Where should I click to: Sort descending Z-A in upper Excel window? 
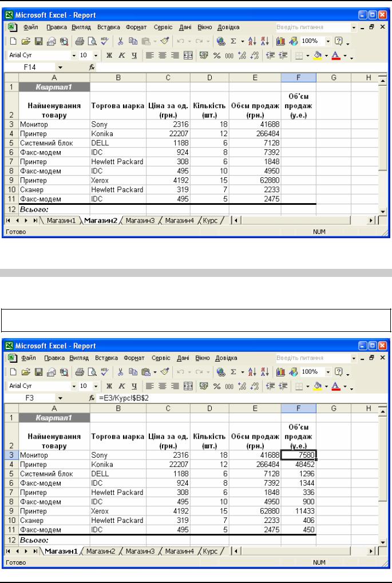[265, 41]
